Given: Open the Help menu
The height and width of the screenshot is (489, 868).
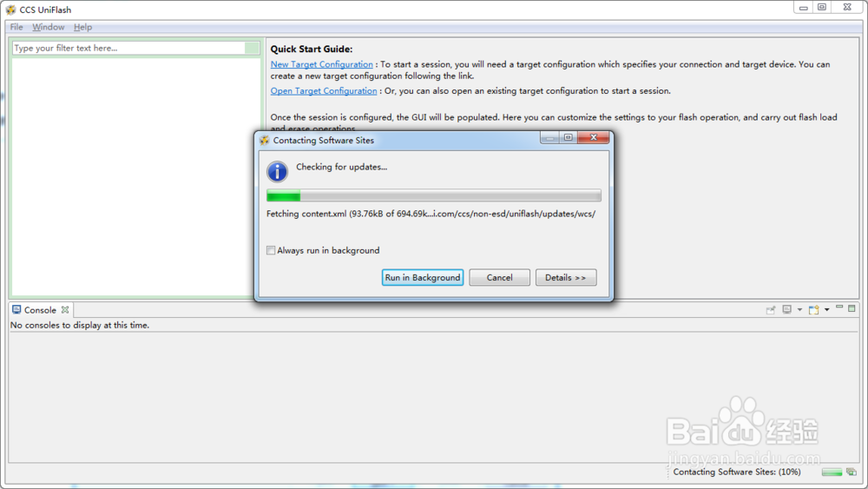Looking at the screenshot, I should pyautogui.click(x=83, y=27).
